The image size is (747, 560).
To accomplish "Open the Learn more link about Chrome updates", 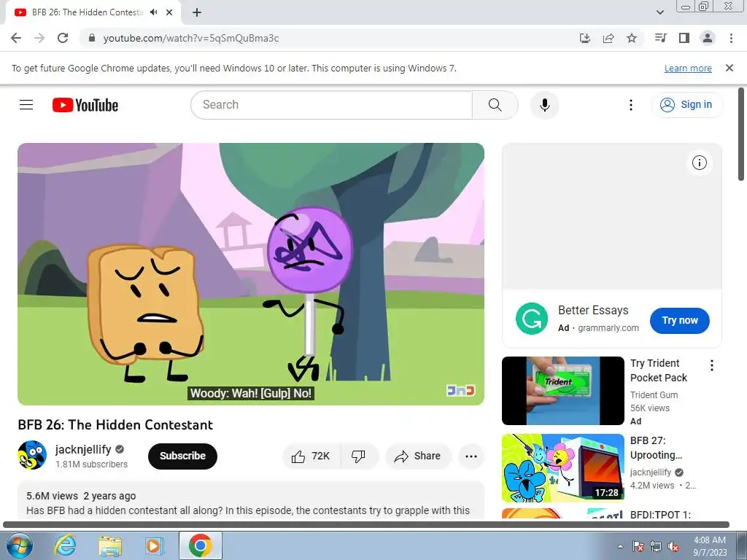I will (x=688, y=68).
